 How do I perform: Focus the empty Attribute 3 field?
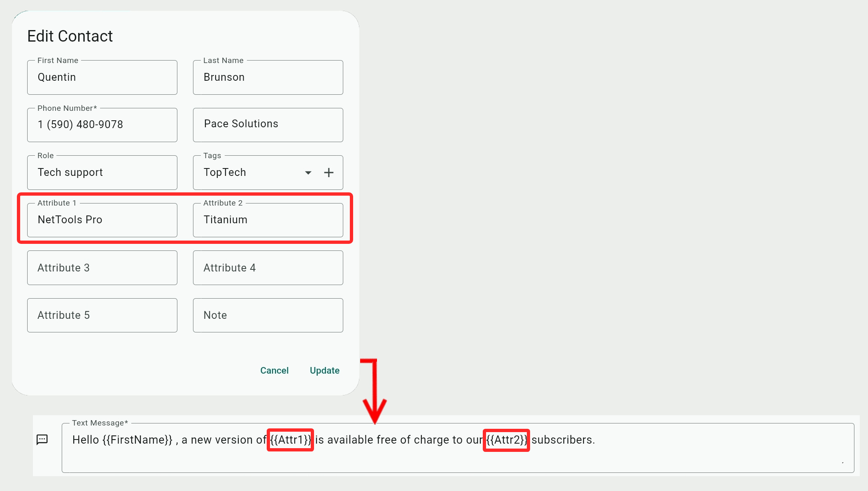(x=102, y=268)
